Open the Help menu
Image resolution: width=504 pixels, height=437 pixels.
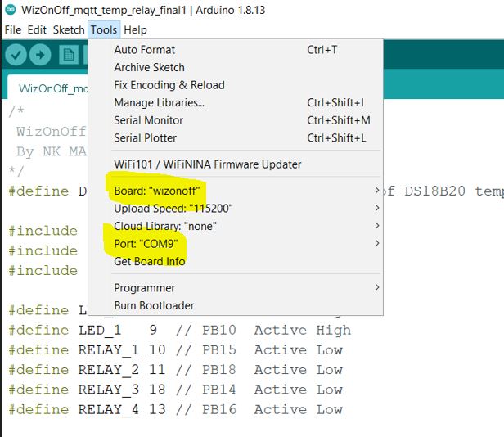tap(135, 29)
